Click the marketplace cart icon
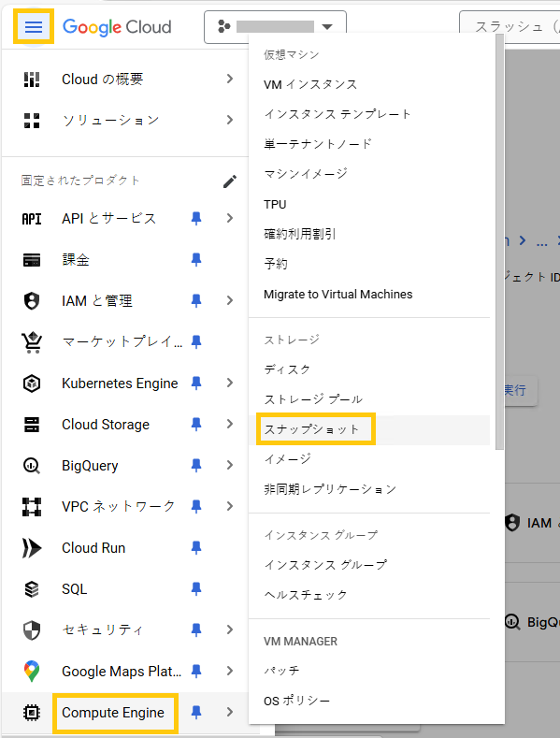 pyautogui.click(x=32, y=342)
